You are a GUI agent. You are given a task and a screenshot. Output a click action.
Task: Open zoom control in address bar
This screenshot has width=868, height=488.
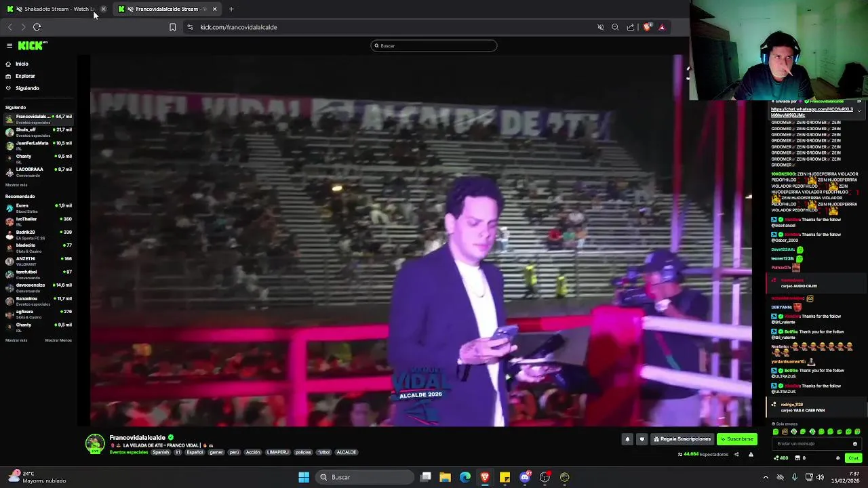pos(615,27)
